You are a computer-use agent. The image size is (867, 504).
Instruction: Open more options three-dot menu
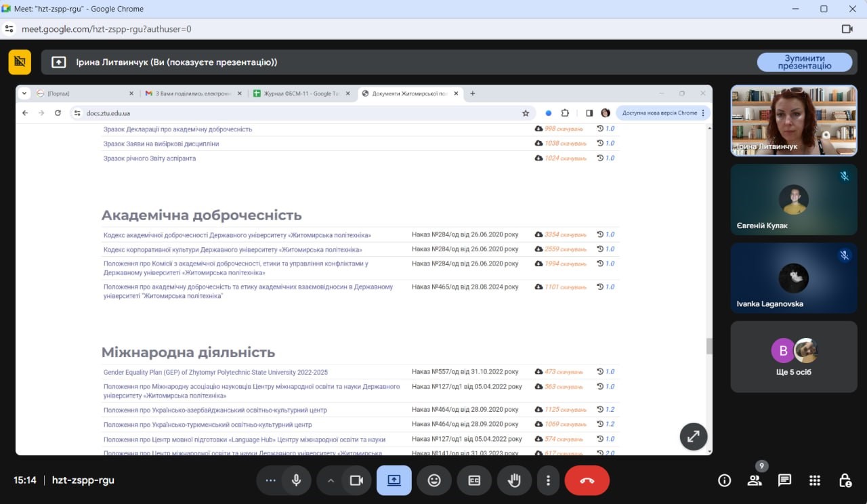pos(548,480)
